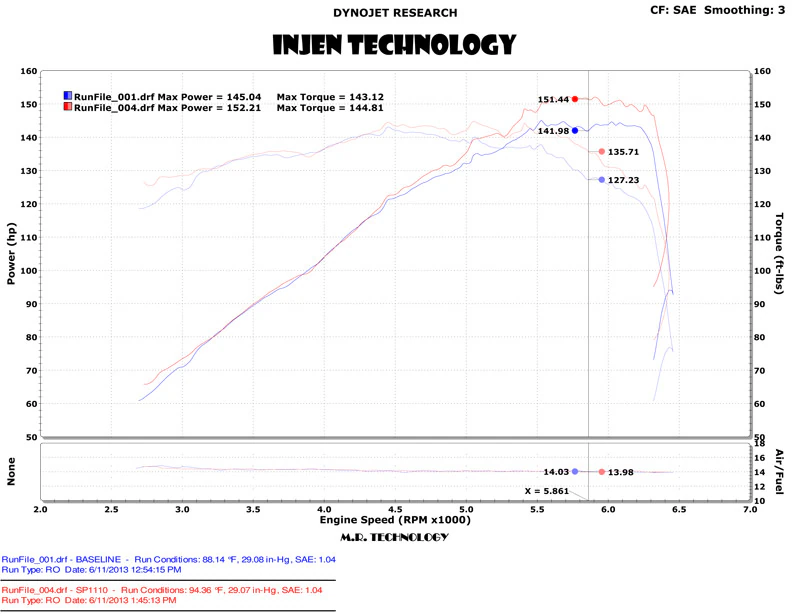Click the Torque (ft-lbs) axis label

779,254
